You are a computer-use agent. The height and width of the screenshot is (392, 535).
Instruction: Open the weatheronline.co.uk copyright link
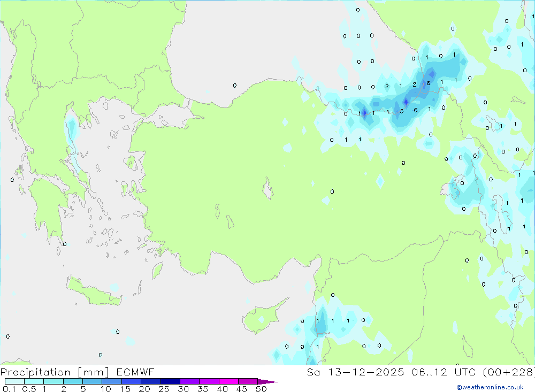[x=490, y=387]
